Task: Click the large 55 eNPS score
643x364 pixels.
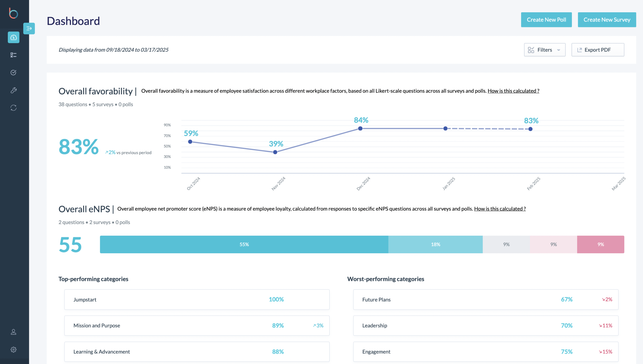Action: click(70, 245)
